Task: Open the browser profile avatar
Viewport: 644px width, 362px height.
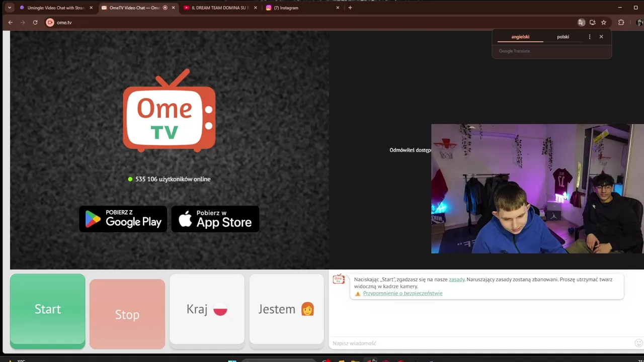Action: point(639,22)
